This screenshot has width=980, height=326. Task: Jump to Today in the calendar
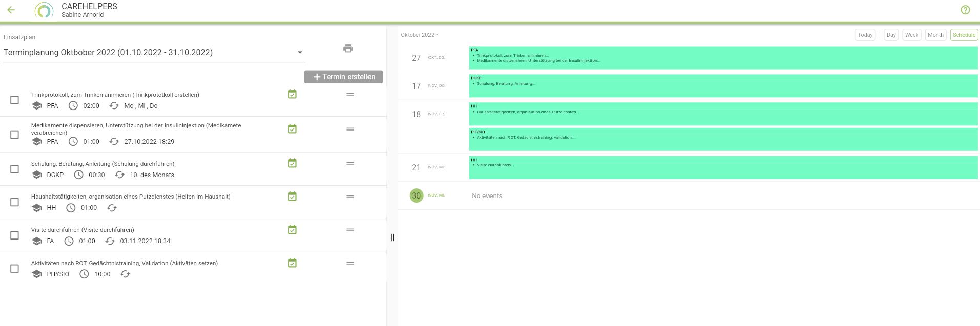click(865, 35)
